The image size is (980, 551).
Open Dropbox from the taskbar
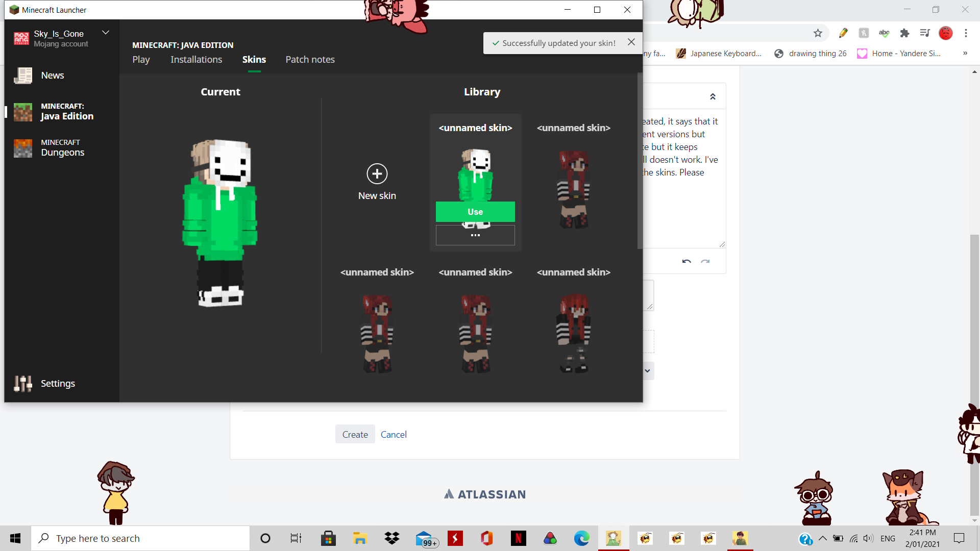[391, 538]
